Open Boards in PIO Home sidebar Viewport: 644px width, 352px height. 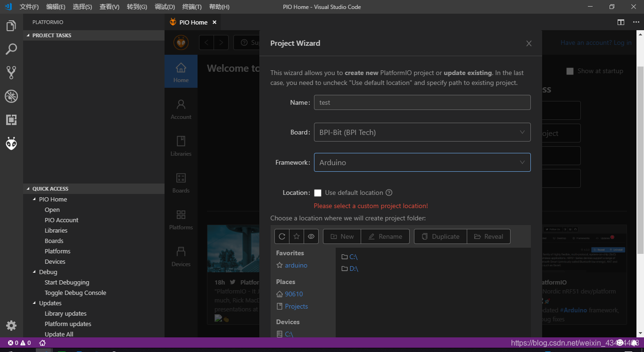click(x=181, y=183)
